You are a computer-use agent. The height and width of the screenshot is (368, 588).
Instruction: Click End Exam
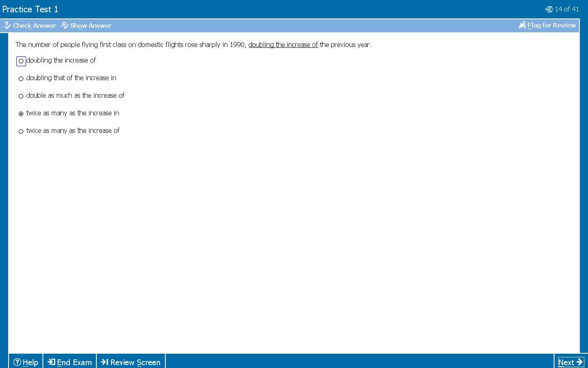coord(74,362)
